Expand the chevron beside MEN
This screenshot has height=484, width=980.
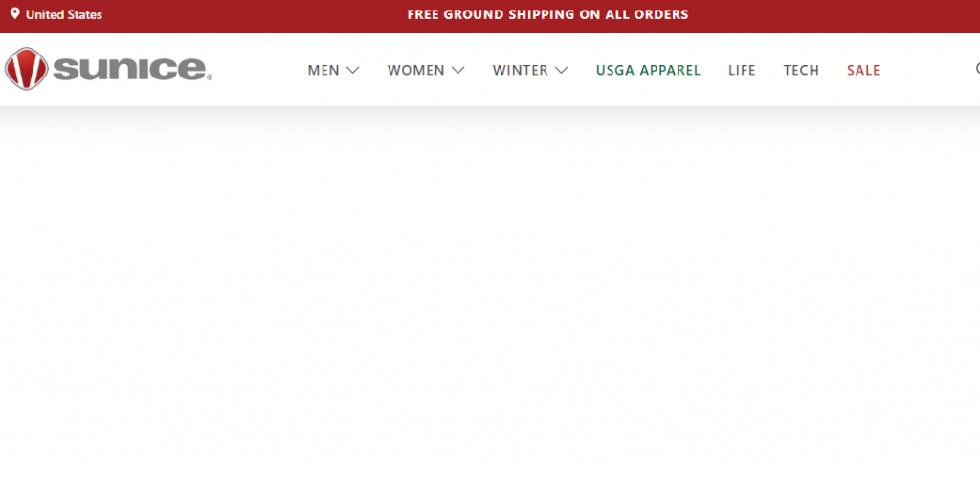352,70
